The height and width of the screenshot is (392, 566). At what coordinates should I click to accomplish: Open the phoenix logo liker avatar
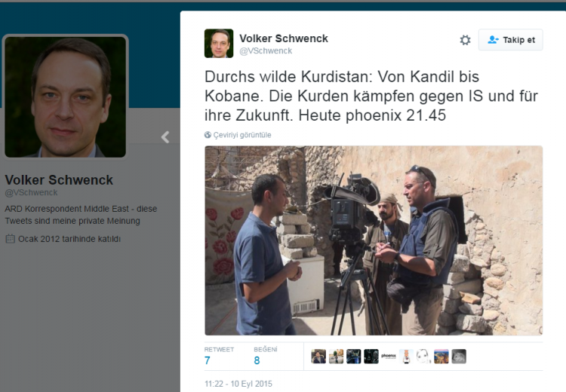(x=389, y=357)
